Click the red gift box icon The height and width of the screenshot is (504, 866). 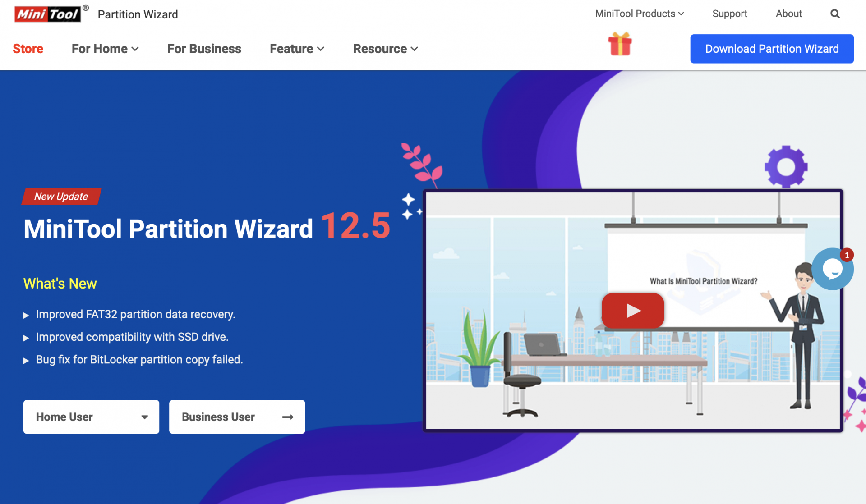pos(620,44)
